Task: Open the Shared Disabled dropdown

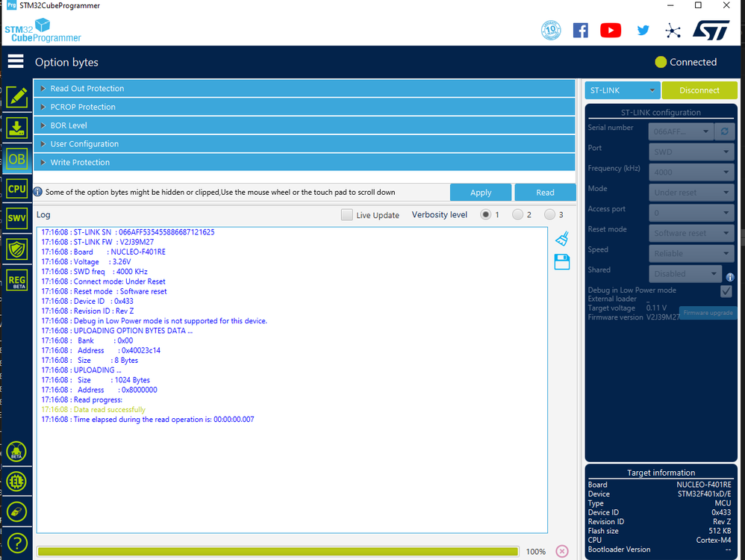Action: pyautogui.click(x=685, y=274)
